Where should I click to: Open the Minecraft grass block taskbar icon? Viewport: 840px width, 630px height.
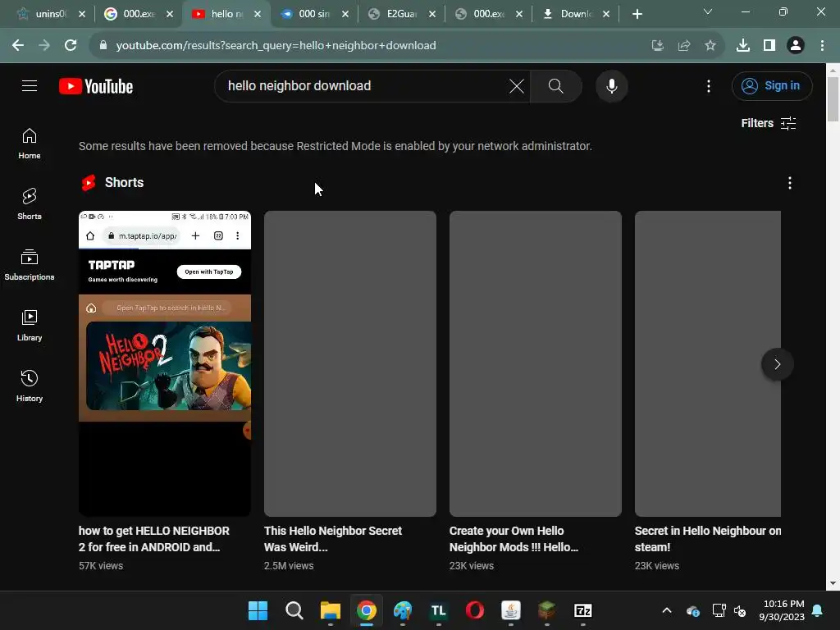[x=546, y=610]
